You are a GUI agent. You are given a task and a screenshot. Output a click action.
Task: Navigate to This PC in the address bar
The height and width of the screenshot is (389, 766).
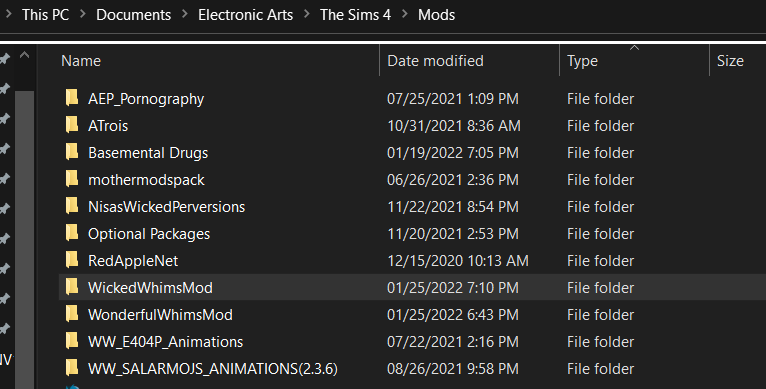point(45,15)
